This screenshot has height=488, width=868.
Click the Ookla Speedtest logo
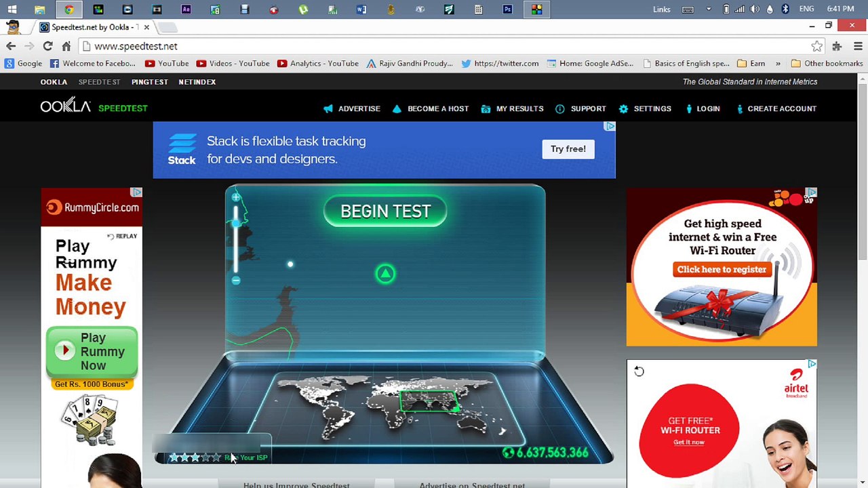point(94,107)
